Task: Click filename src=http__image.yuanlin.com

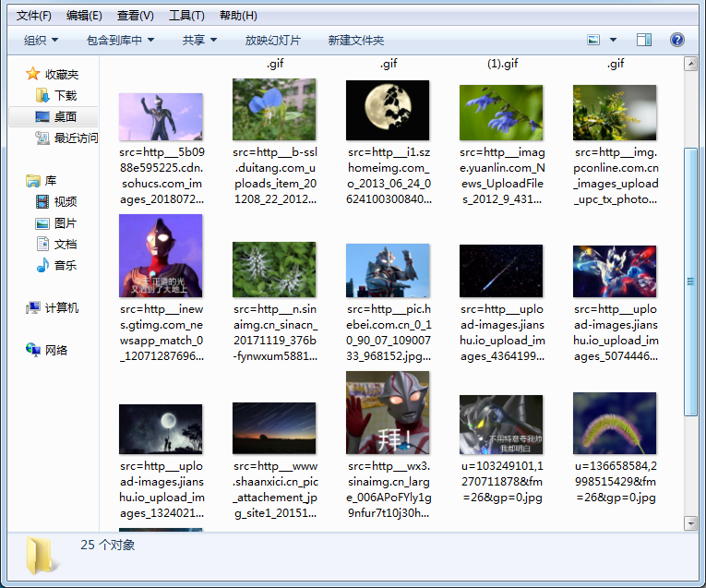Action: pos(502,175)
